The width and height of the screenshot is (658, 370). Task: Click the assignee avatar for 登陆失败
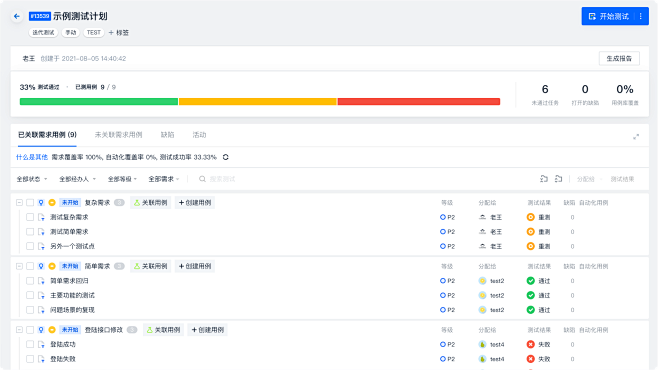(x=483, y=359)
